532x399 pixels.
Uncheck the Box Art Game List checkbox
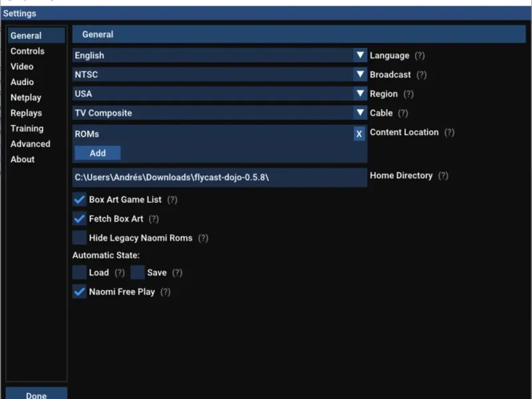[x=79, y=199]
